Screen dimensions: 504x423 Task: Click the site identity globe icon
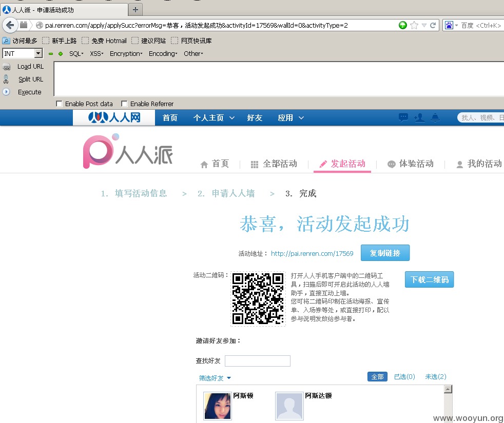coord(39,25)
